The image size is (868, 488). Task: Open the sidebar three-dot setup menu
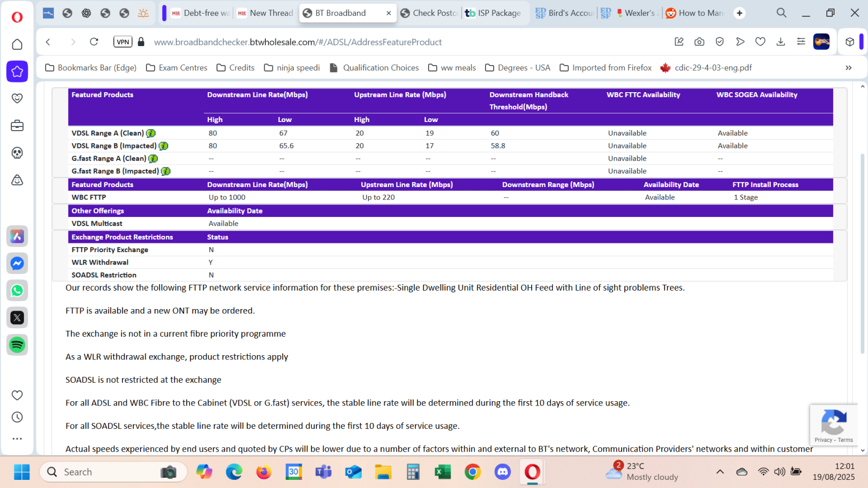point(17,439)
